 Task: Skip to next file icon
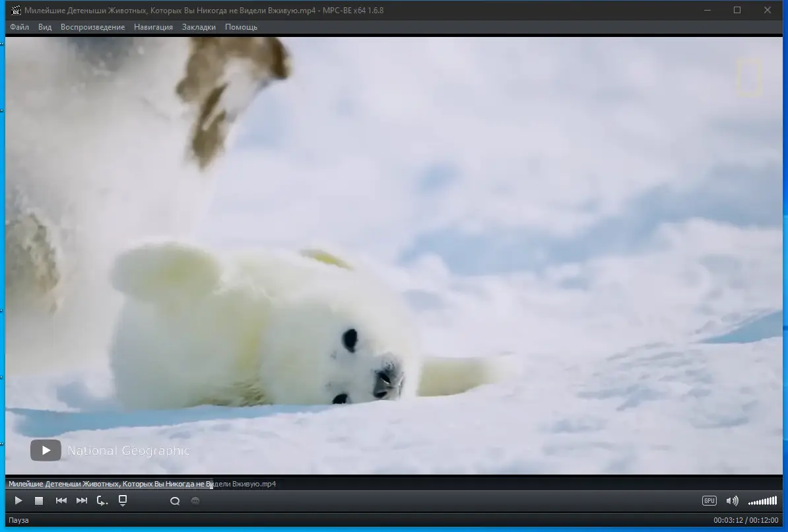click(x=82, y=500)
